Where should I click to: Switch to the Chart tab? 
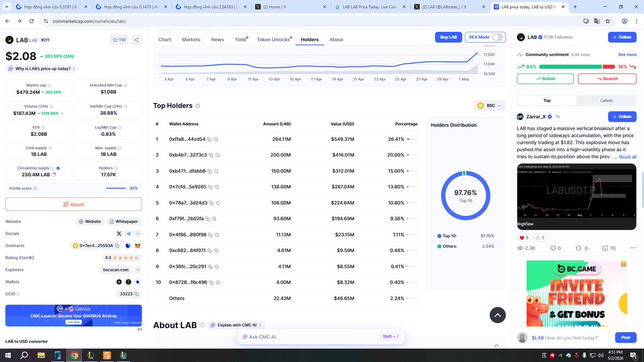165,40
